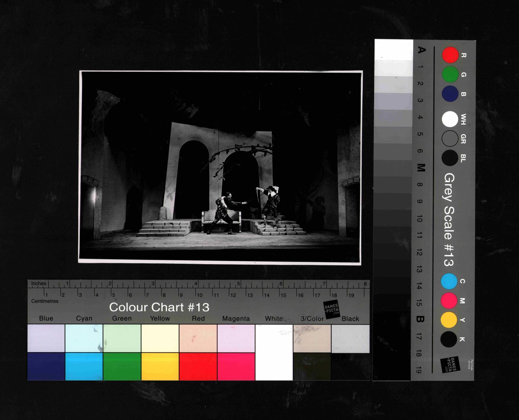Screen dimensions: 519x420
Task: Pick the bright cyan square on colour chart
Action: [x=84, y=366]
